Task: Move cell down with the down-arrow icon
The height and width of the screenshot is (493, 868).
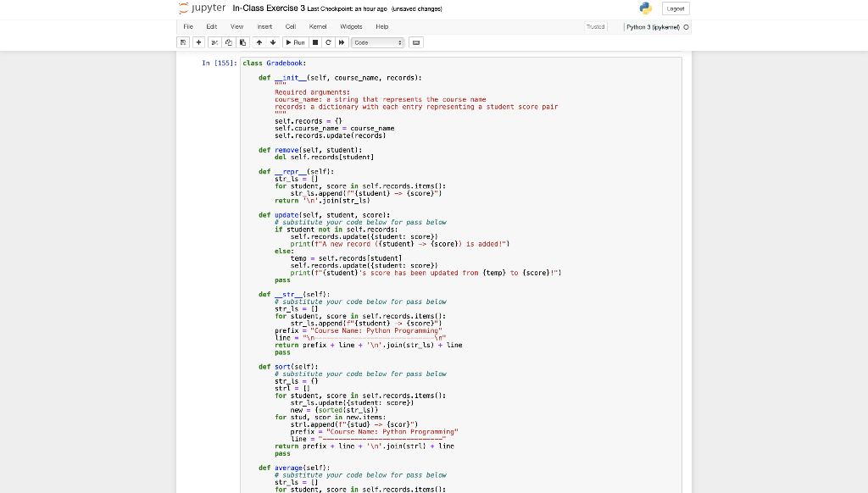Action: [273, 42]
